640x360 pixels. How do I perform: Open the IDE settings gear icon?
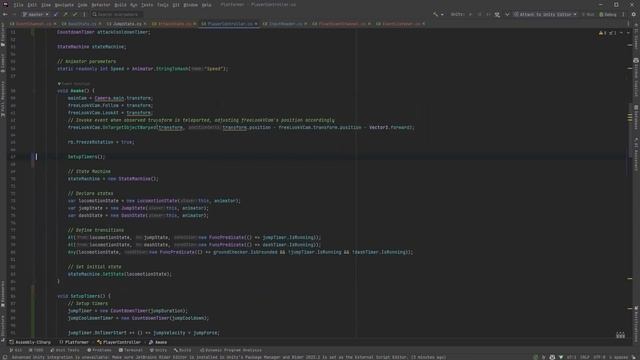coord(633,14)
